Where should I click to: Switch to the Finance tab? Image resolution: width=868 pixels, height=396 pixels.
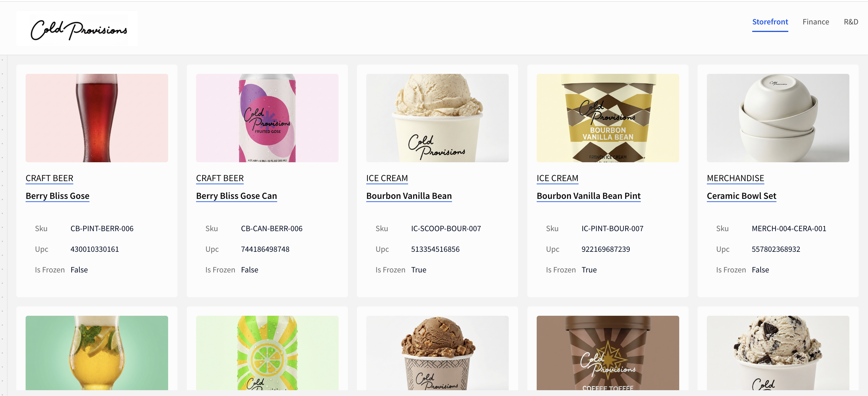point(815,22)
